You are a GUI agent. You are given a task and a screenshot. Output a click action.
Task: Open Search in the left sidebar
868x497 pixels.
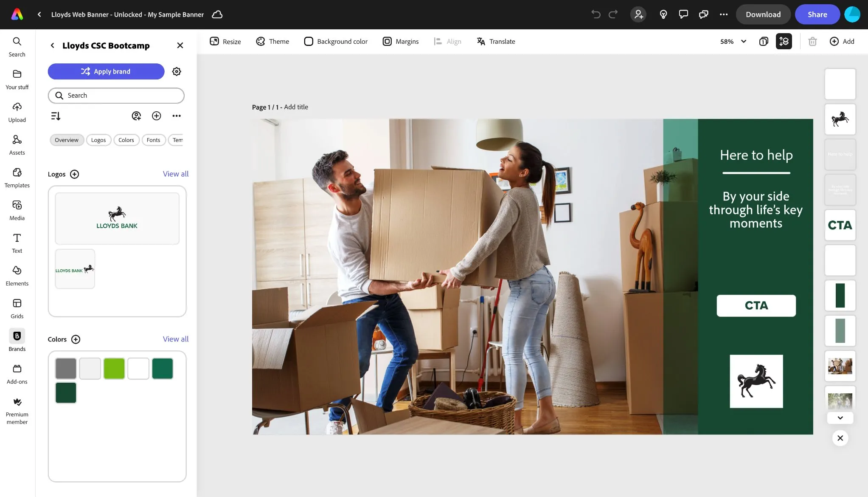(17, 47)
